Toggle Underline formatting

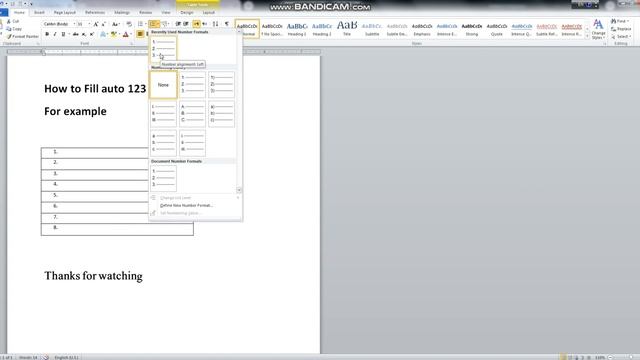[x=63, y=34]
